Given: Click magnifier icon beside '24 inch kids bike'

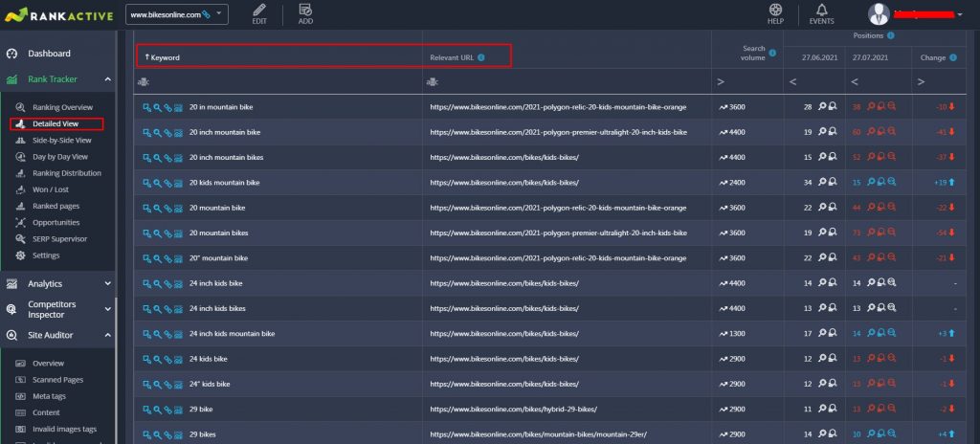Looking at the screenshot, I should [x=158, y=283].
